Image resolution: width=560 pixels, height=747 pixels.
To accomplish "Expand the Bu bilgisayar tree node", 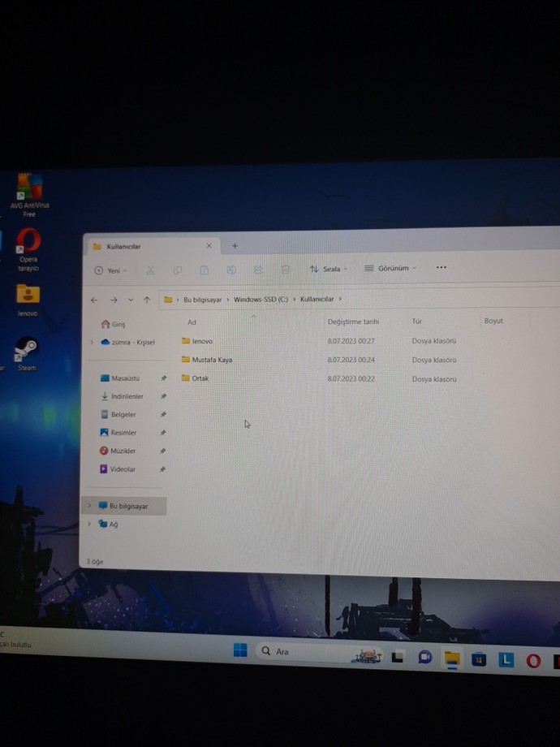I will tap(89, 506).
